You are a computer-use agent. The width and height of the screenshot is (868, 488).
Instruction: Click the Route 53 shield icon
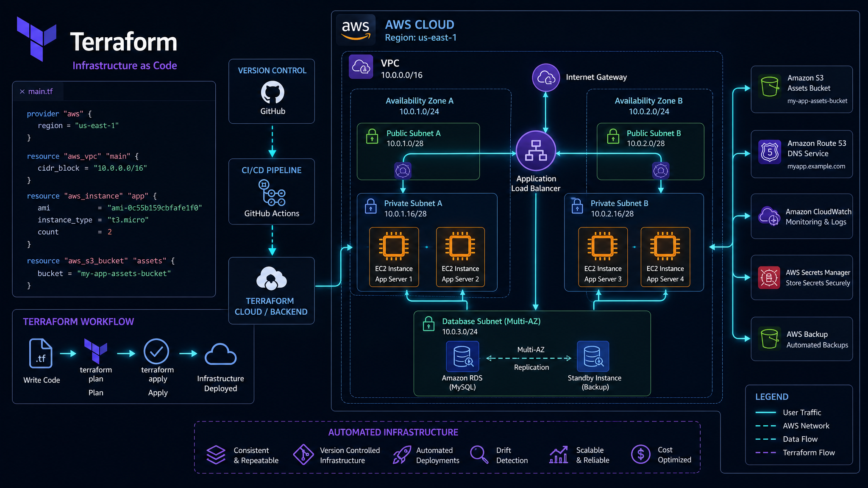tap(770, 152)
